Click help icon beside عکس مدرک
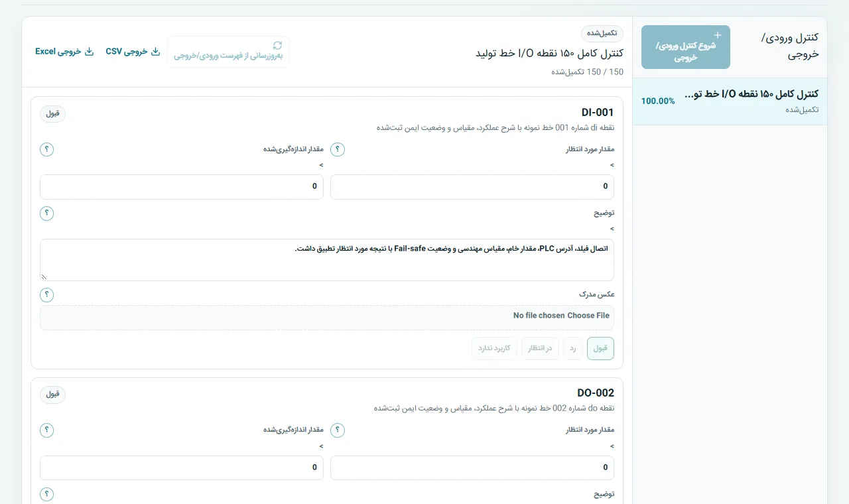 coord(47,294)
